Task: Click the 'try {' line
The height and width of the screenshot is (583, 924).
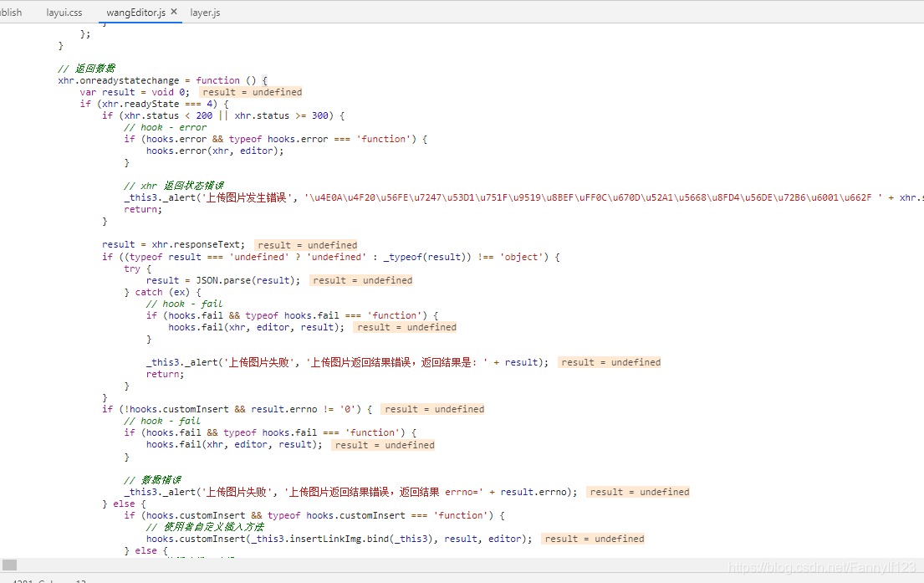Action: pos(138,268)
